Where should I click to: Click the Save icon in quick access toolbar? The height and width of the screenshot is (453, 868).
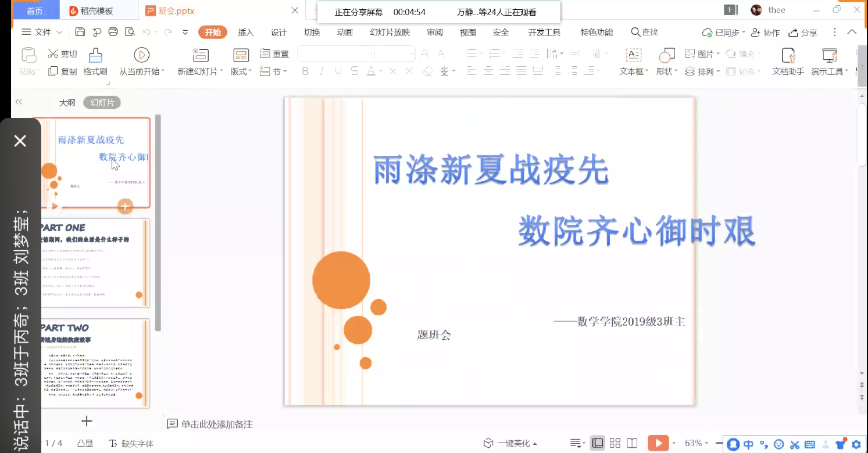click(x=80, y=32)
